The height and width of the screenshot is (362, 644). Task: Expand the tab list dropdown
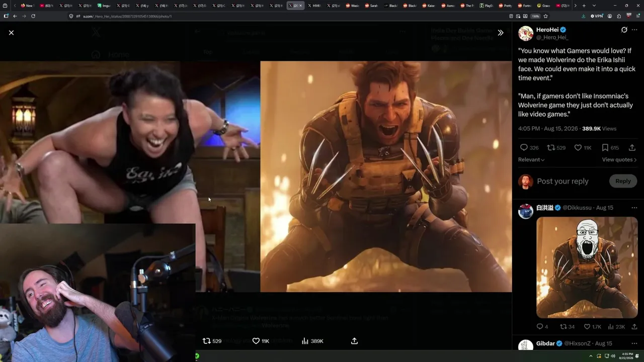(x=594, y=6)
